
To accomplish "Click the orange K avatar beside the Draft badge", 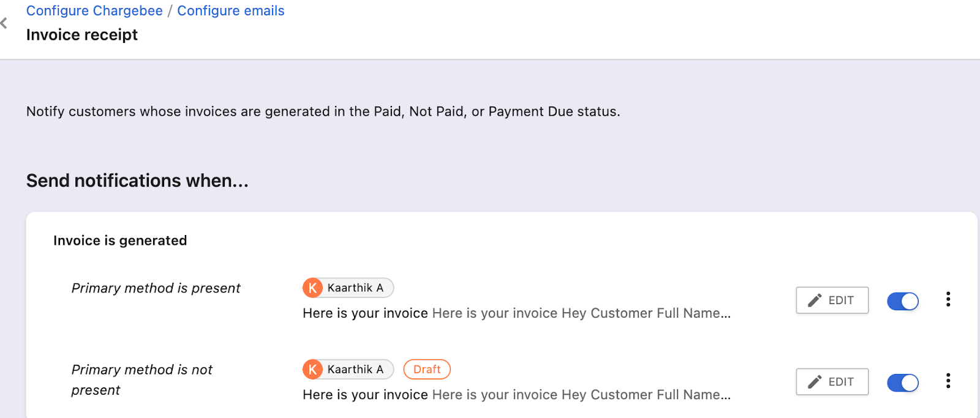I will [312, 369].
